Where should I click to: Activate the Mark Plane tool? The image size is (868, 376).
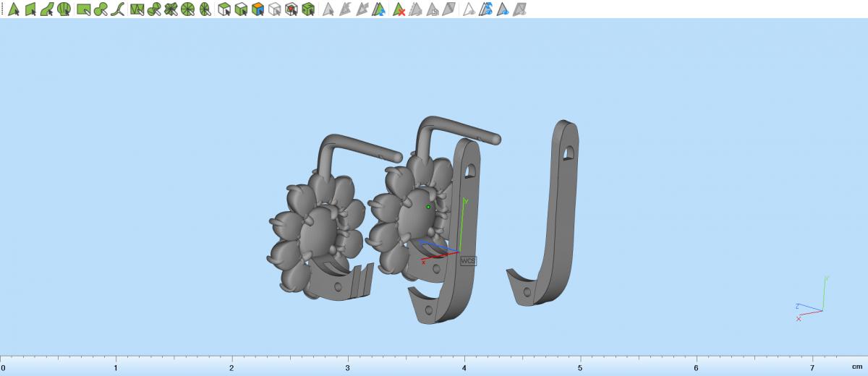(30, 9)
